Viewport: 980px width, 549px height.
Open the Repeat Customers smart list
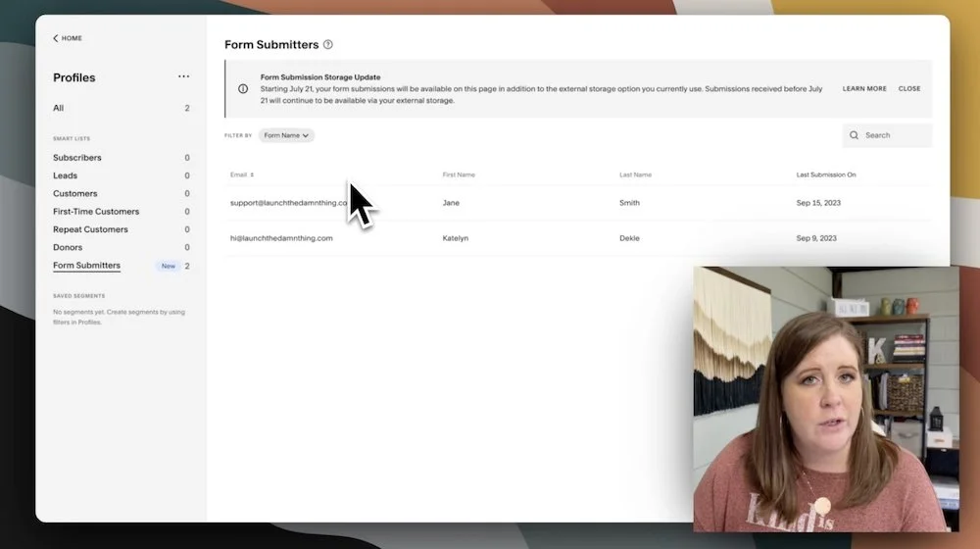[122, 229]
